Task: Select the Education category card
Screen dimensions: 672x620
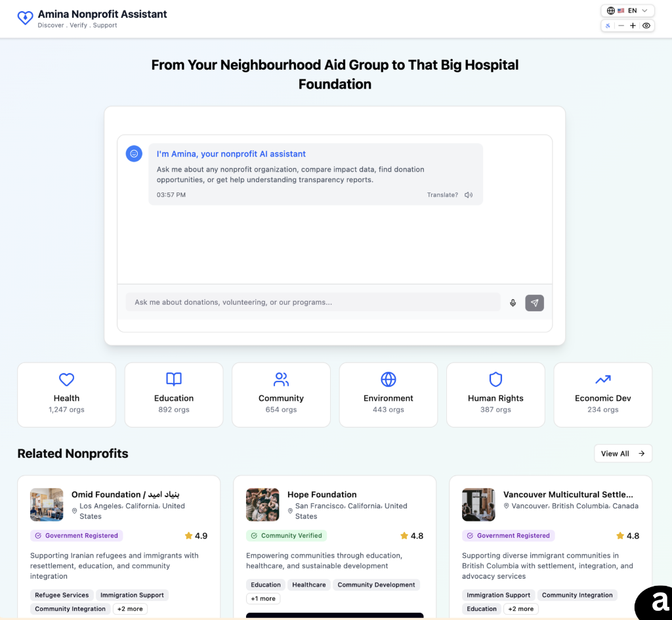Action: 173,395
